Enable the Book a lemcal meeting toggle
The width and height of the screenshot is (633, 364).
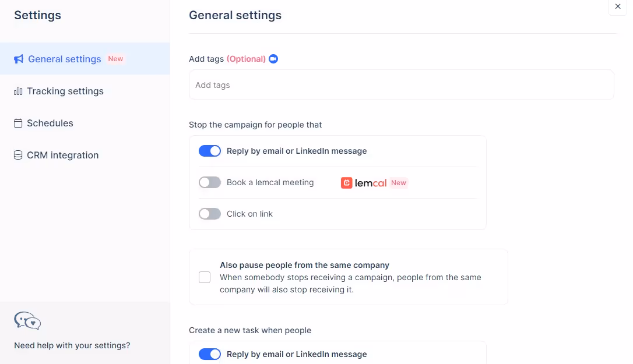(x=209, y=182)
